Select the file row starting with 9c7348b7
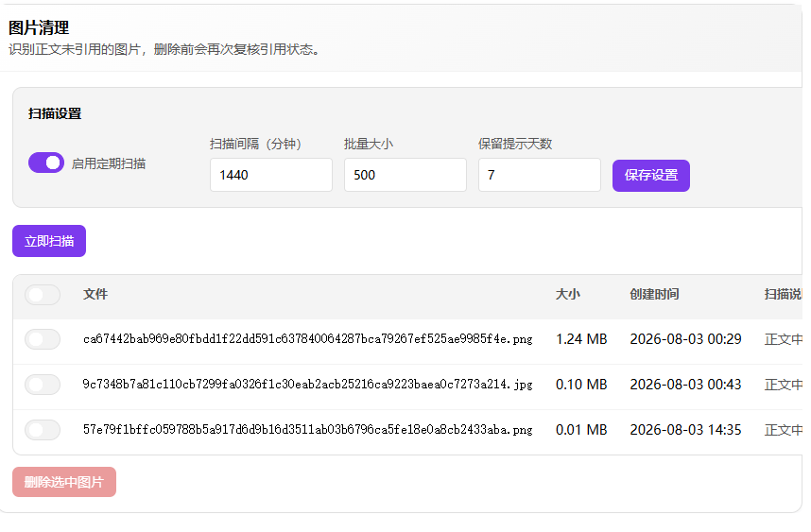 point(43,385)
